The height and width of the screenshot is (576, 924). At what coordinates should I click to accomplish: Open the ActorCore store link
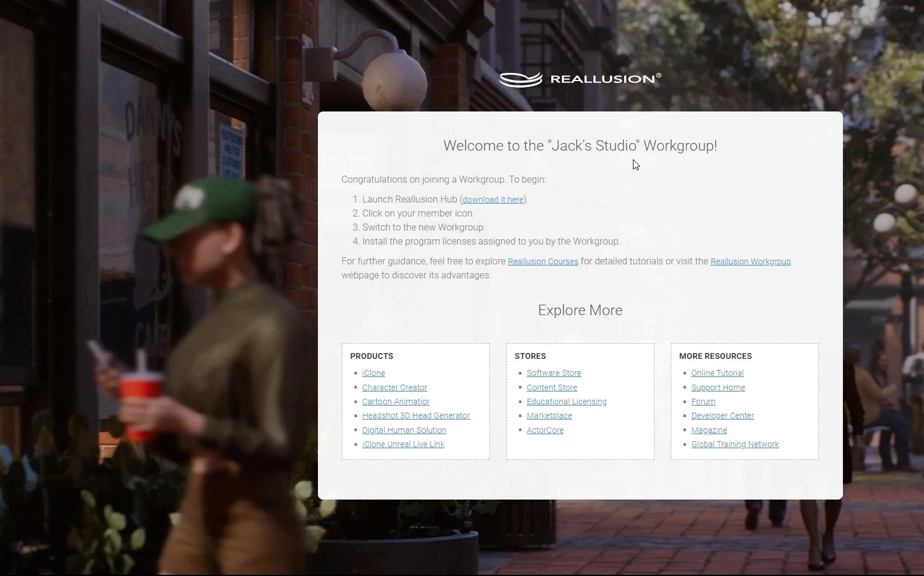[x=545, y=430]
